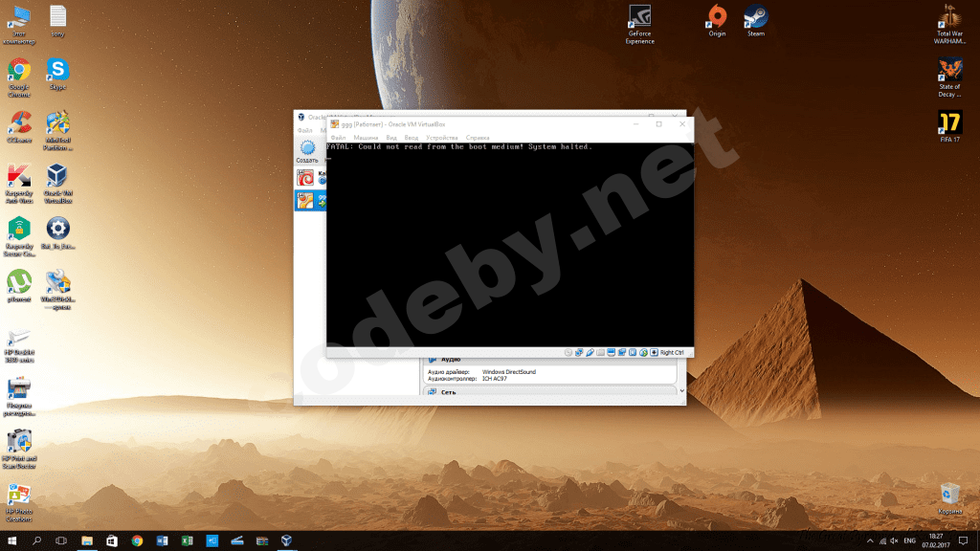
Task: Select the Skype desktop icon
Action: coord(57,73)
